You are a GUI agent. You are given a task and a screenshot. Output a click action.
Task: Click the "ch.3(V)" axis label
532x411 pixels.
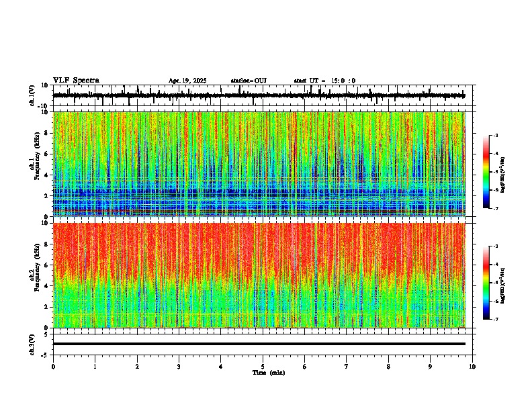coord(32,345)
